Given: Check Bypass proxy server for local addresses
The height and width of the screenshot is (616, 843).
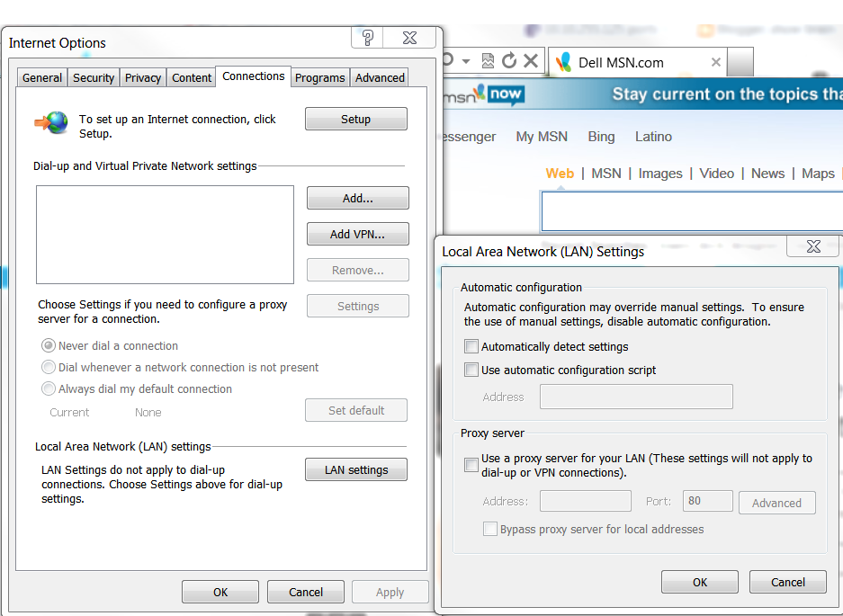Looking at the screenshot, I should point(490,529).
